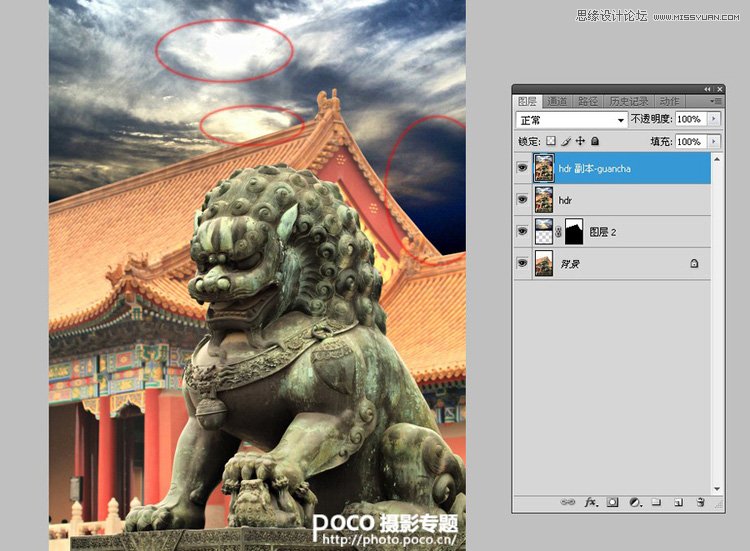Add a layer mask

[x=613, y=502]
